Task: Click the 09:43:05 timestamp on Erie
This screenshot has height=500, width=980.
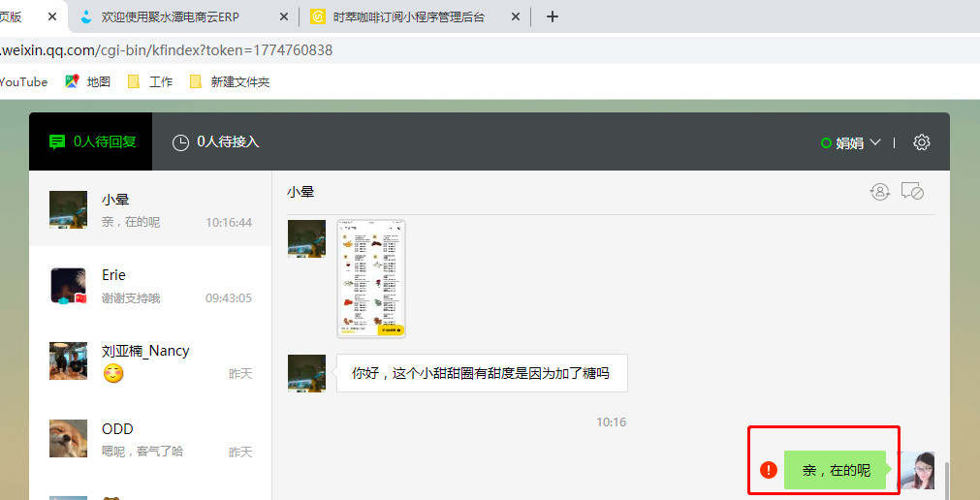Action: [229, 298]
